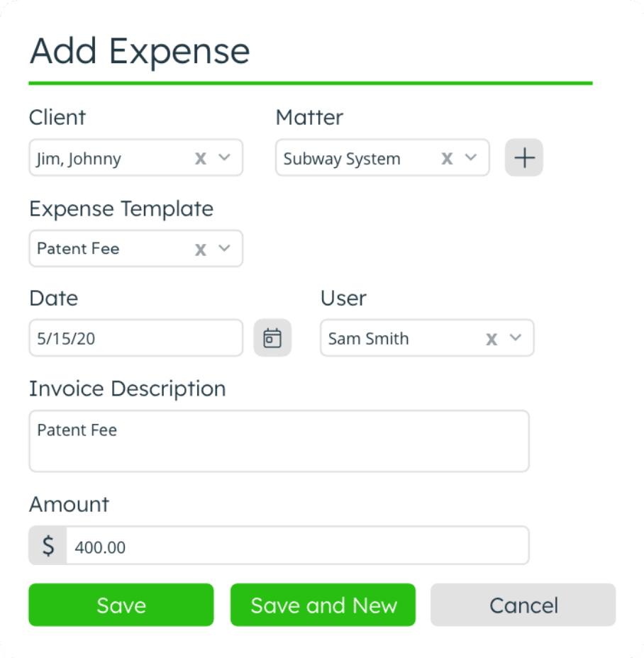
Task: Select the Subway System matter field
Action: point(342,159)
